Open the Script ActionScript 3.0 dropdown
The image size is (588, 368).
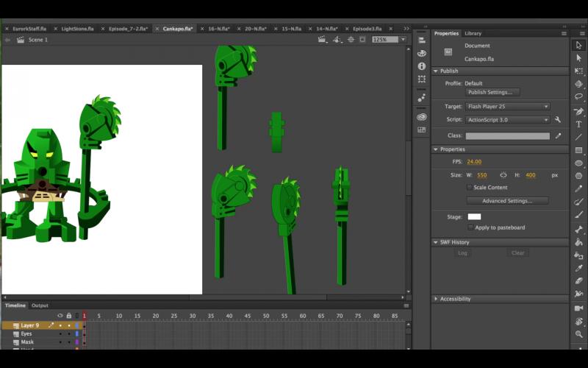pyautogui.click(x=508, y=120)
